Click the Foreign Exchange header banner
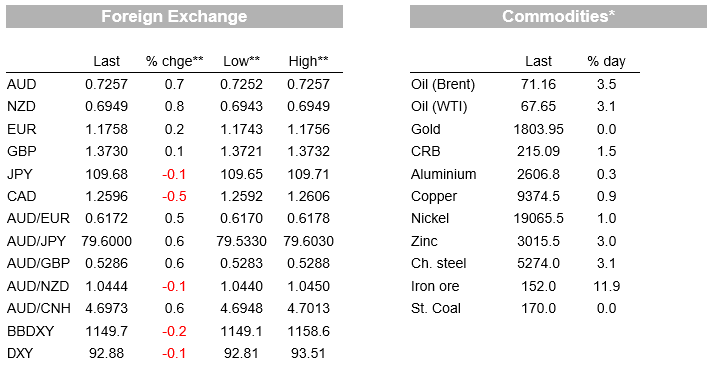 [x=174, y=16]
